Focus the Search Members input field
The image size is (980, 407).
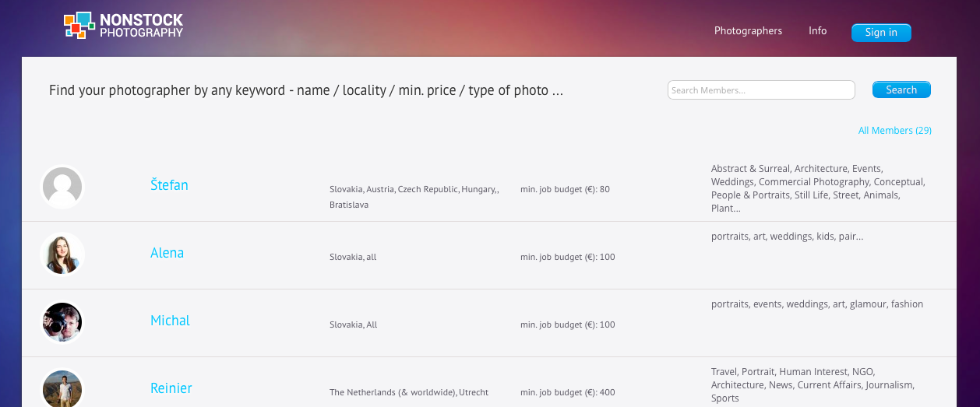760,90
